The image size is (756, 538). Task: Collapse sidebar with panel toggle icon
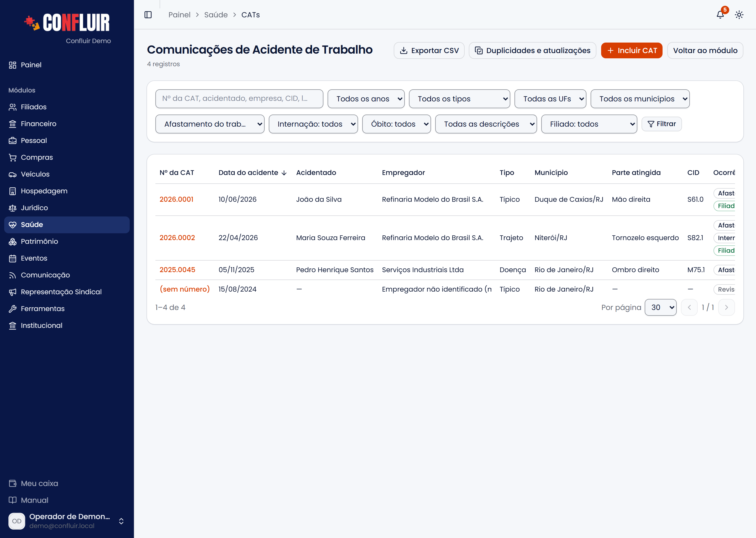tap(148, 14)
